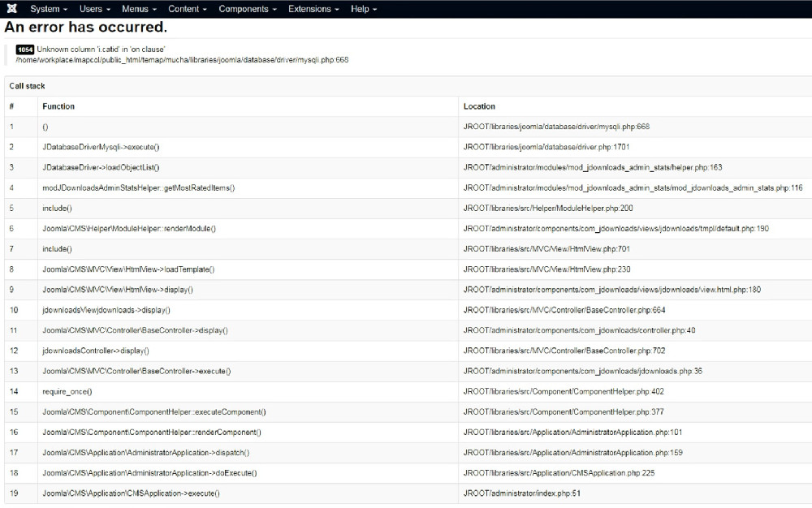Click the Function column header

(58, 106)
